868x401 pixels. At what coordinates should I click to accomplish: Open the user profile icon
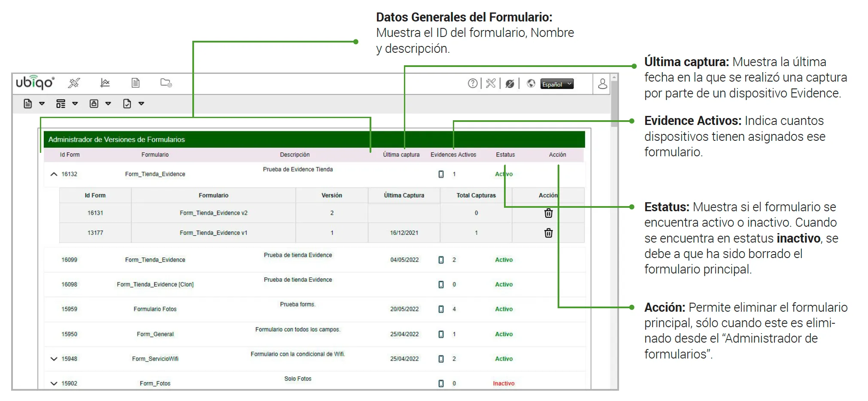603,83
